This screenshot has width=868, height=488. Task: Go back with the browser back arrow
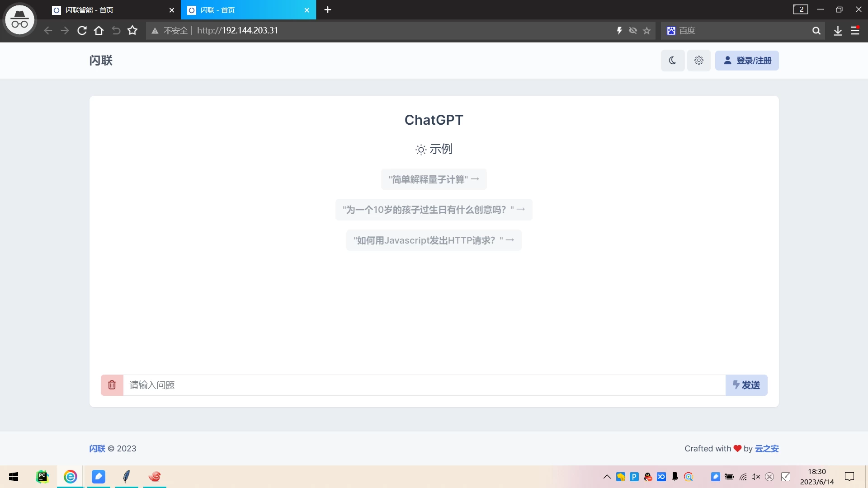pos(48,31)
